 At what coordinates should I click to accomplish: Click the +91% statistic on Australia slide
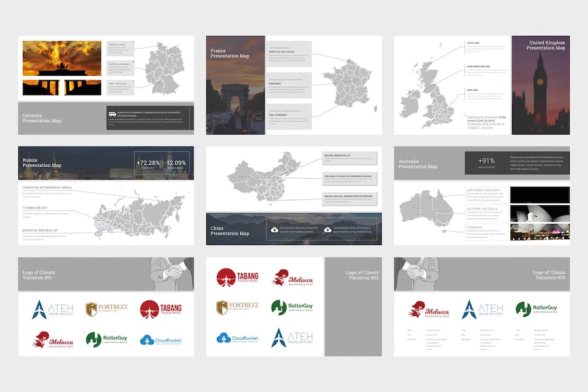coord(487,161)
